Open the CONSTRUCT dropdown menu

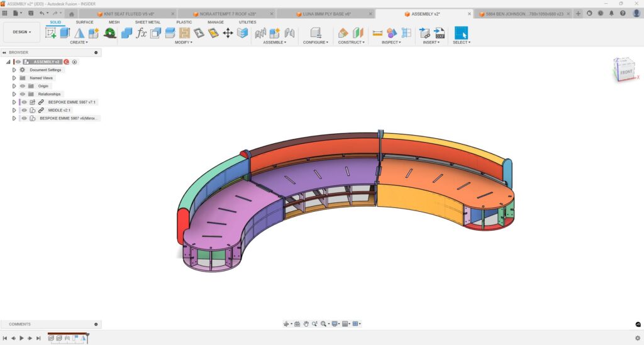(x=351, y=42)
